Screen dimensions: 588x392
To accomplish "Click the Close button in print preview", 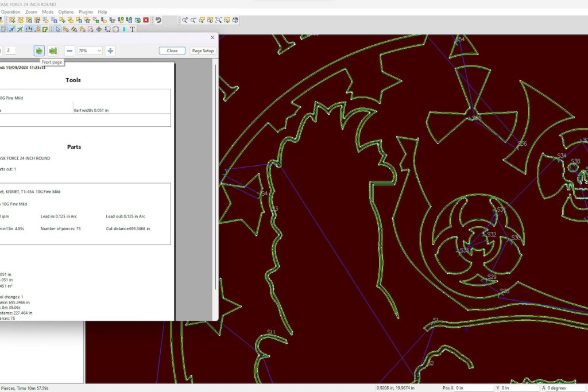I will [172, 51].
